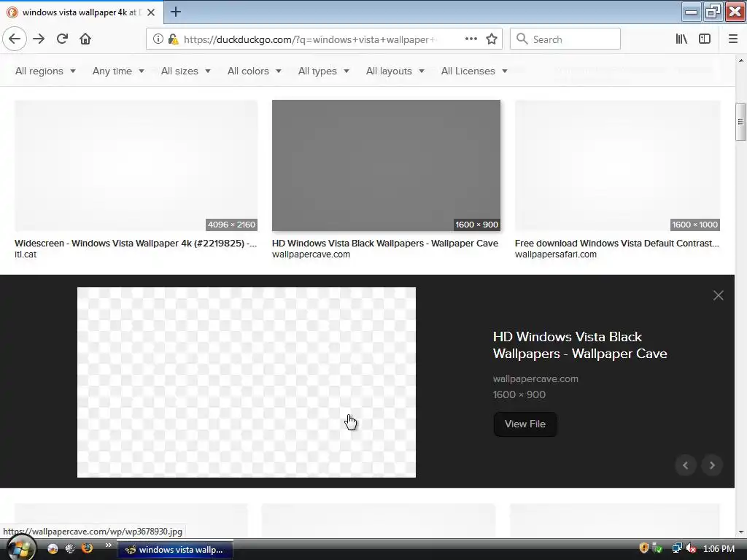
Task: Toggle the sidebars button in toolbar
Action: coord(705,39)
